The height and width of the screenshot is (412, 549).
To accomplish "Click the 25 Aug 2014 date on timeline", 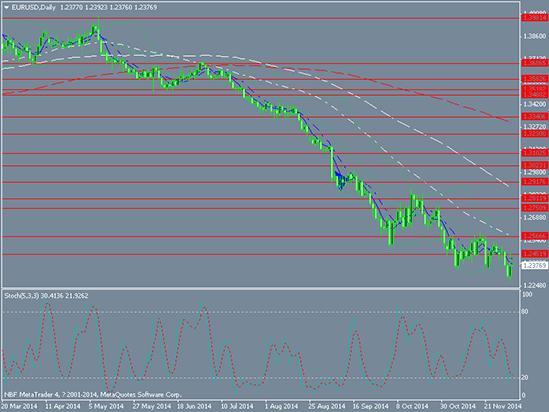I will click(326, 406).
